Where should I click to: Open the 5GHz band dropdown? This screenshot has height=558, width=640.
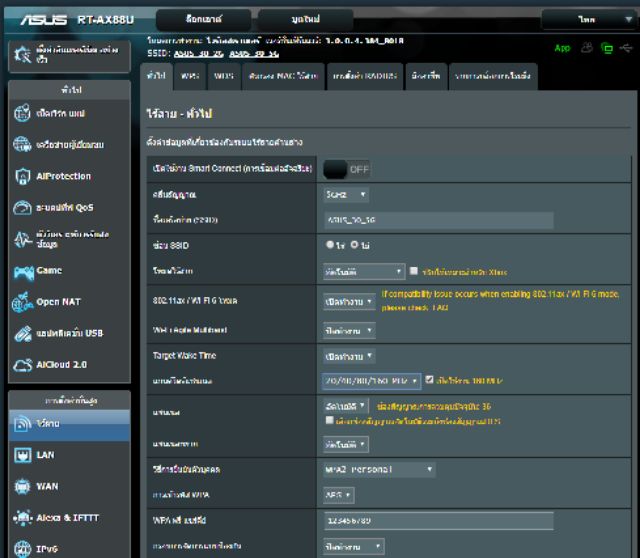point(346,194)
